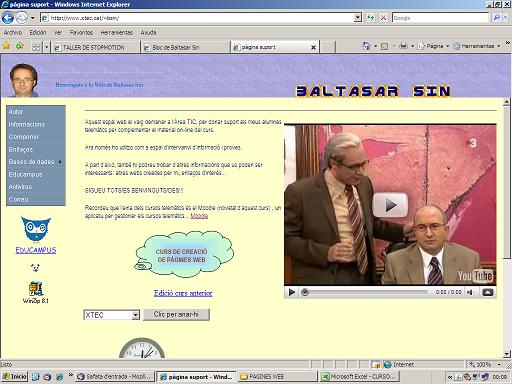The image size is (512, 384).
Task: Open the tab list dropdown arrow
Action: 47,47
